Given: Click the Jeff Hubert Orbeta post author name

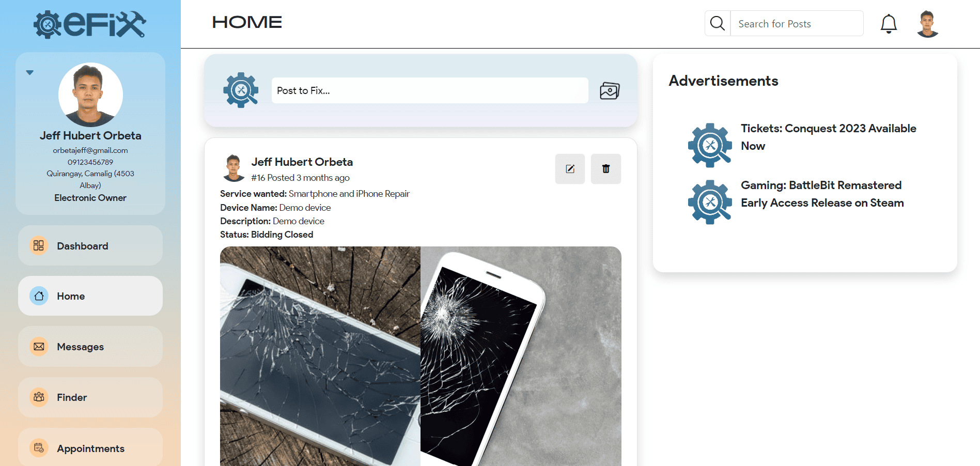Looking at the screenshot, I should pyautogui.click(x=302, y=162).
